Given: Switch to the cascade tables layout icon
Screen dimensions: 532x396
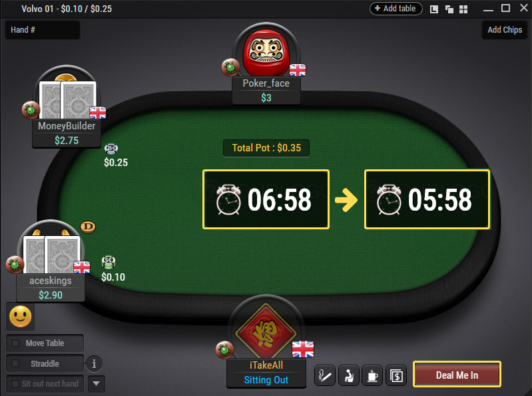Looking at the screenshot, I should pyautogui.click(x=449, y=9).
